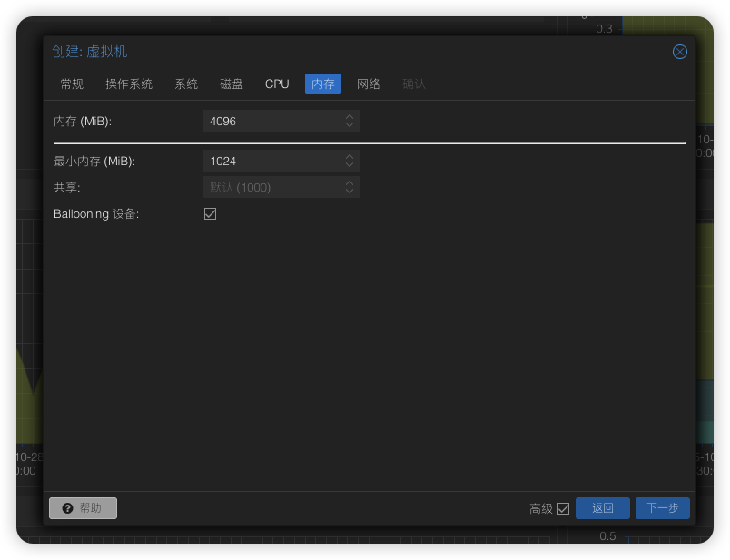This screenshot has height=560, width=730.
Task: Click the 创建: 虚拟机 title bar
Action: pyautogui.click(x=363, y=52)
